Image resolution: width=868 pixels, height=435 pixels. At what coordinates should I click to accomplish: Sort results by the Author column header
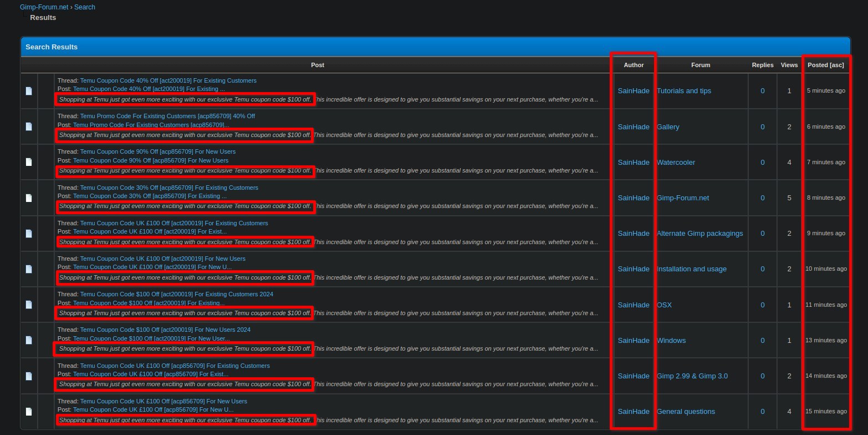[x=634, y=65]
